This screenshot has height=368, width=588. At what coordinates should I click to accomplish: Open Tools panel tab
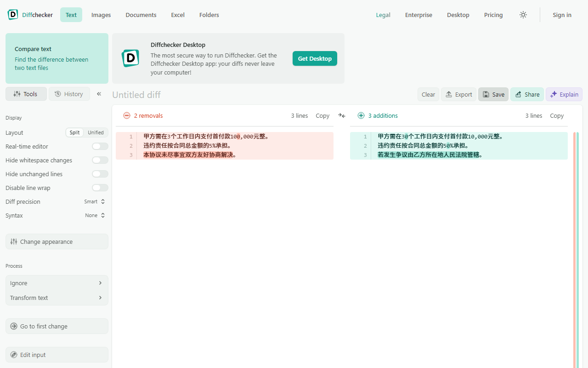click(26, 94)
